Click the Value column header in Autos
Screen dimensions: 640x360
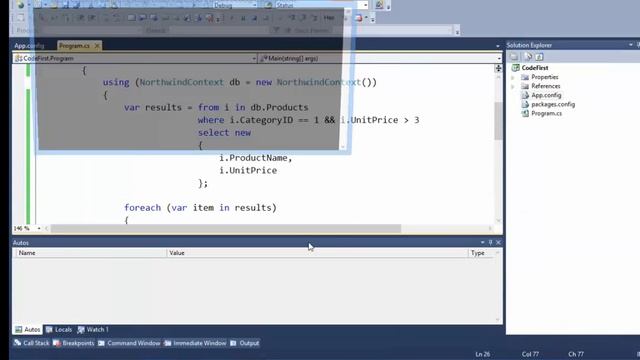click(317, 253)
